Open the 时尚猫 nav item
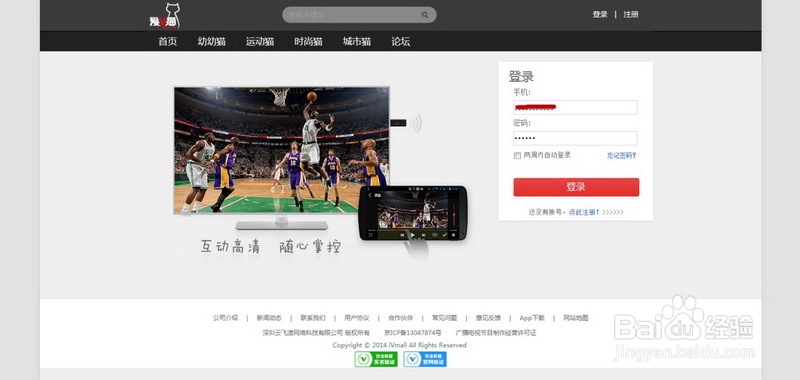Viewport: 800px width, 380px height. coord(308,42)
